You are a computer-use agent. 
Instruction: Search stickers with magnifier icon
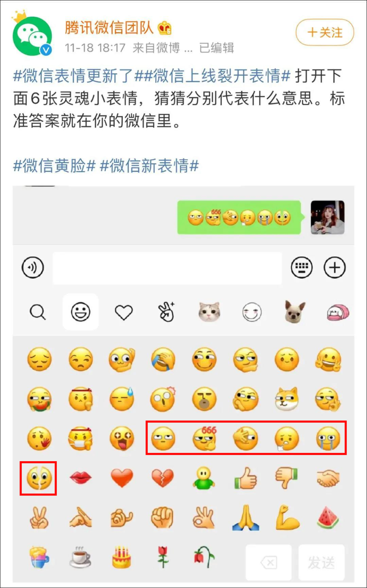click(38, 313)
